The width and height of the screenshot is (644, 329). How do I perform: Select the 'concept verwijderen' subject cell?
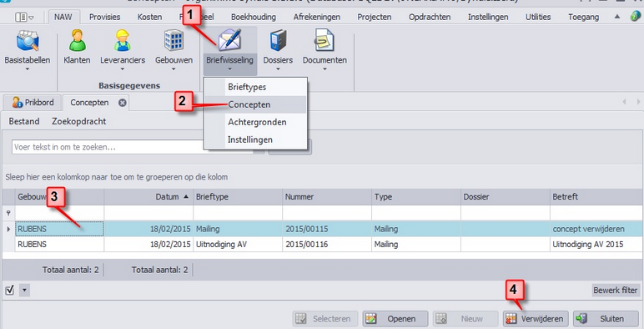pos(596,229)
